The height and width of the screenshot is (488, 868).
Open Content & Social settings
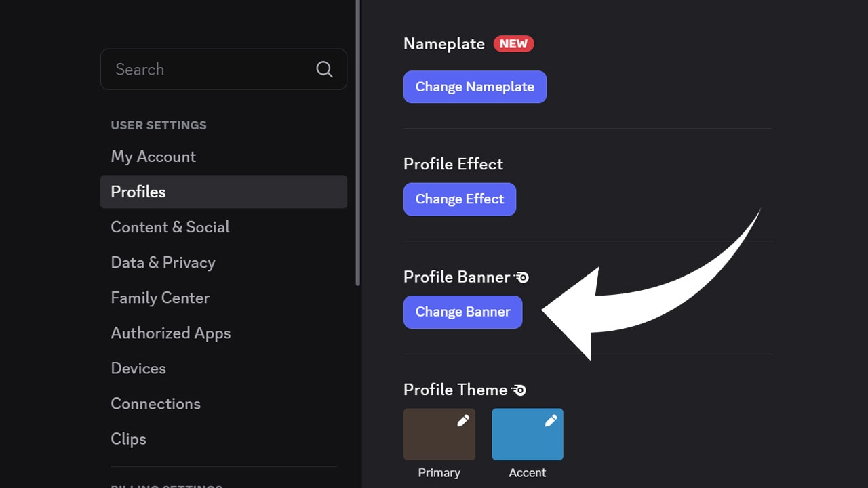coord(170,227)
